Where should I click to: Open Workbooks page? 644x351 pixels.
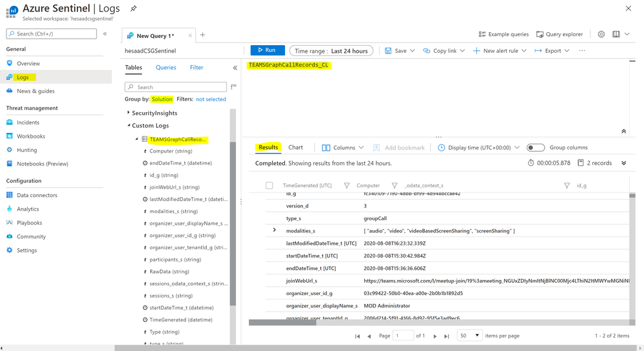coord(31,137)
